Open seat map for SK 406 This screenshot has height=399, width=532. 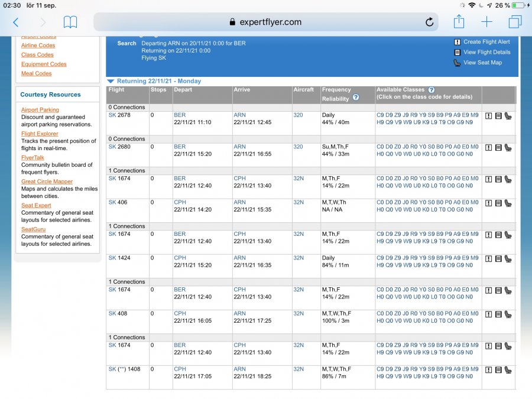(508, 203)
